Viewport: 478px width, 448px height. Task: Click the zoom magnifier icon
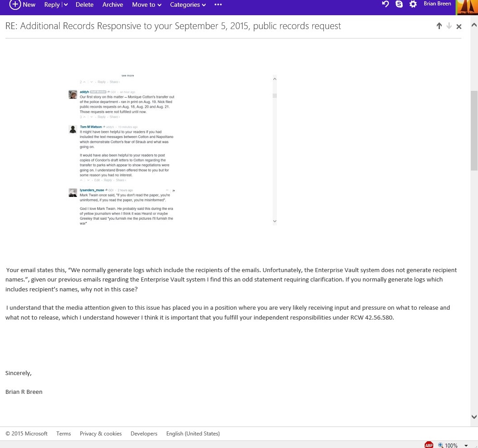point(441,445)
